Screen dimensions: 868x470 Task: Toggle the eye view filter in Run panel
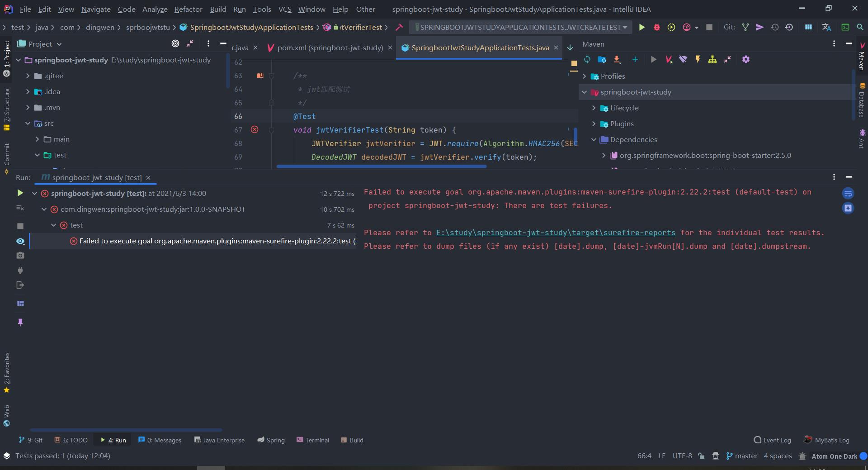(20, 241)
